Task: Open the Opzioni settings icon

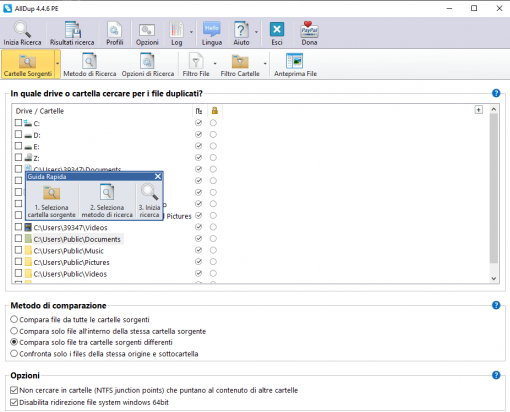Action: (147, 33)
